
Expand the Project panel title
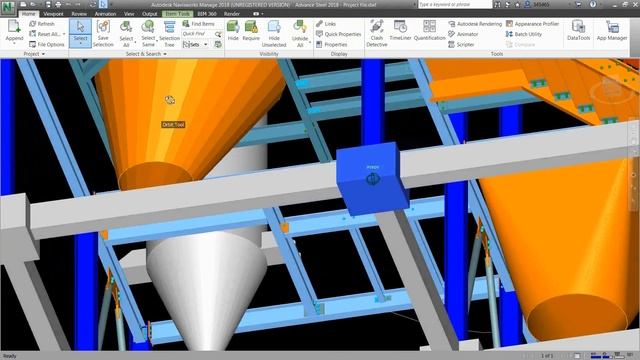click(34, 54)
